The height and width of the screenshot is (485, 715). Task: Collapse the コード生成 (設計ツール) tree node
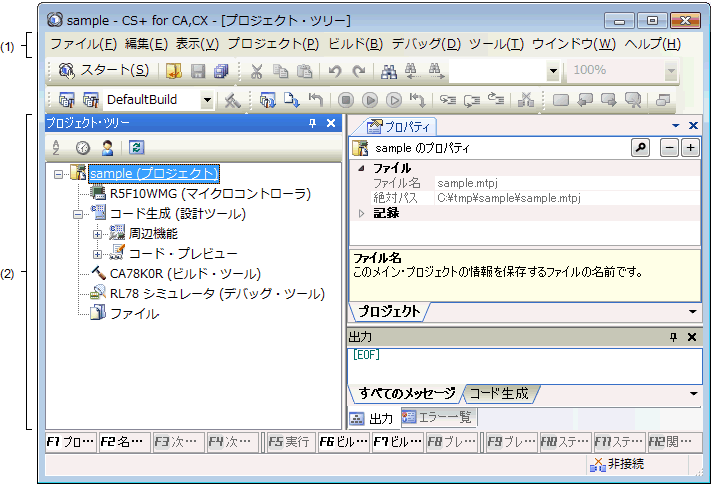[x=79, y=214]
